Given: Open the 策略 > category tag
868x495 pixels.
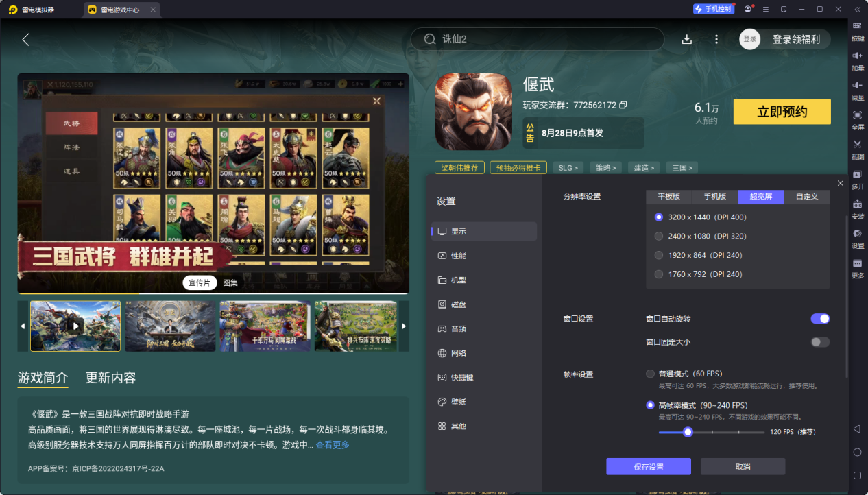Looking at the screenshot, I should tap(605, 167).
